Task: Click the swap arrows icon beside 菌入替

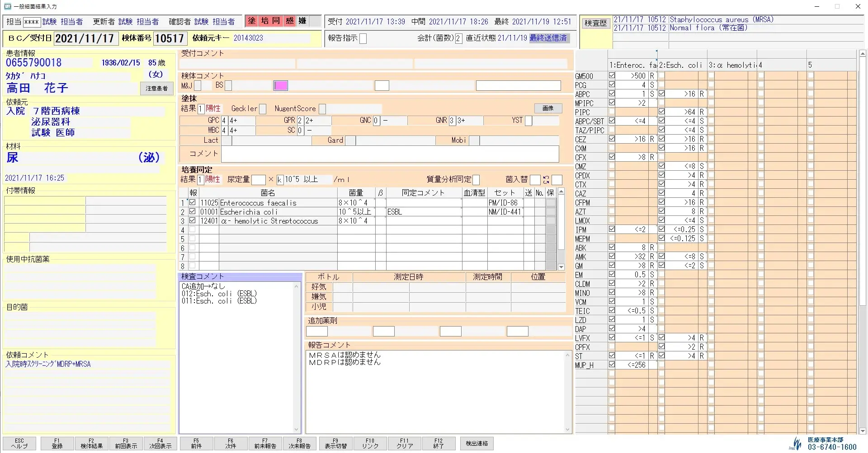Action: point(546,180)
